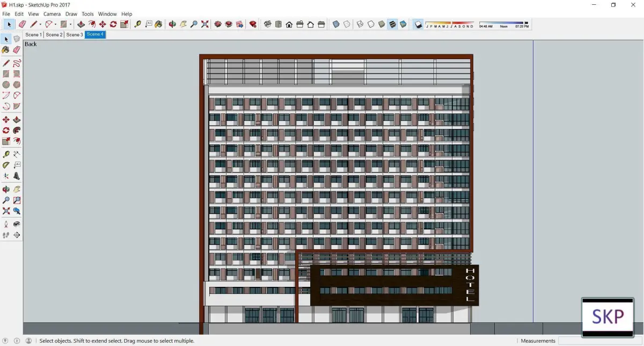
Task: Switch to the Scene 1 tab
Action: (33, 34)
